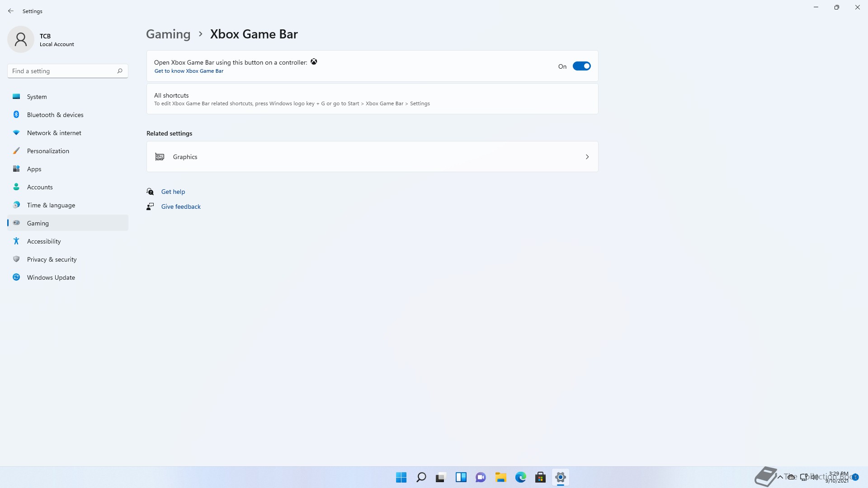Click the graphics card icon in Related settings
This screenshot has height=488, width=868.
tap(160, 157)
